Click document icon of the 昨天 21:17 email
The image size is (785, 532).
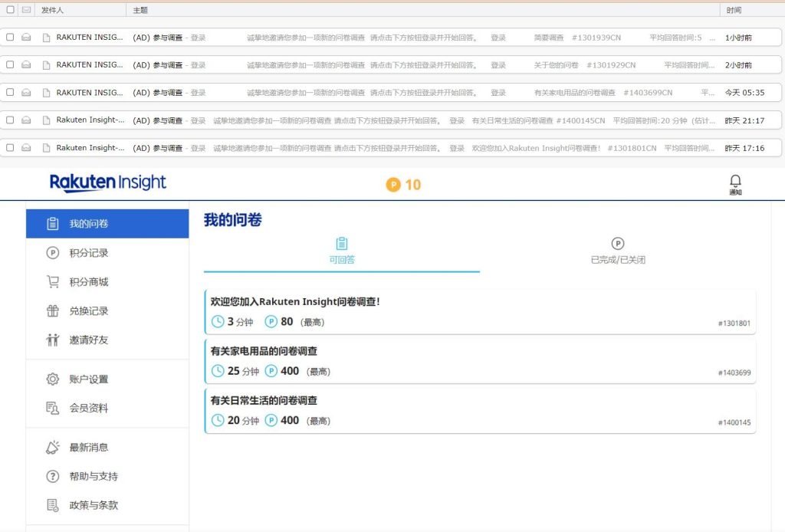47,120
